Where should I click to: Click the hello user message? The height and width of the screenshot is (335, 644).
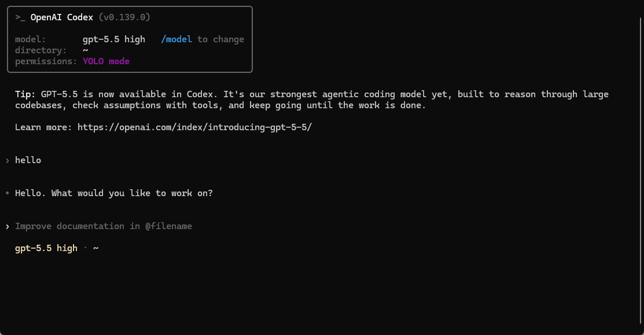[28, 160]
